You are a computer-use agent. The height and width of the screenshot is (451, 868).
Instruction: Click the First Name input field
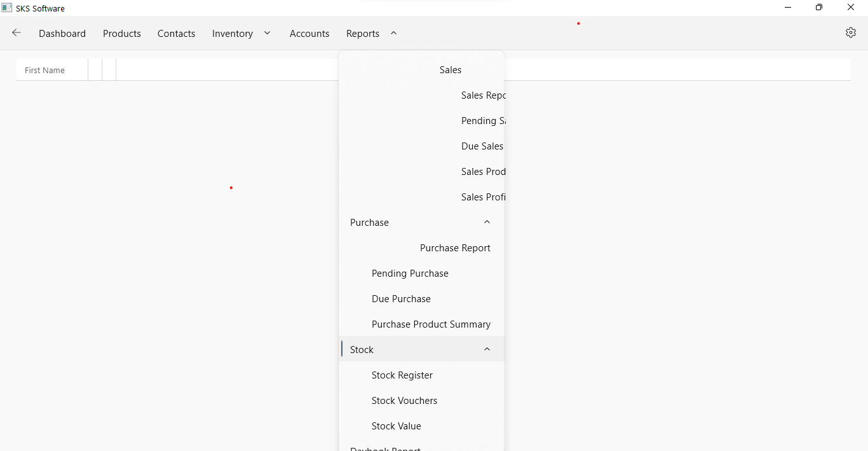tap(51, 69)
